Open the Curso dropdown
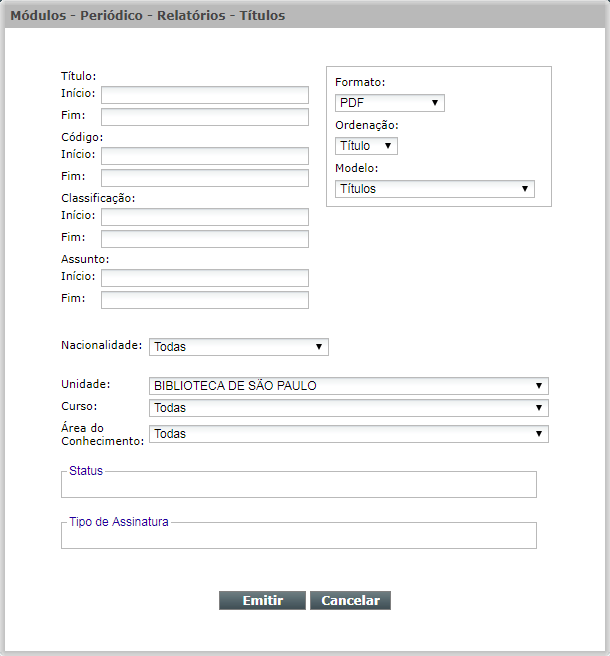Screen dimensions: 610x656 (x=349, y=408)
